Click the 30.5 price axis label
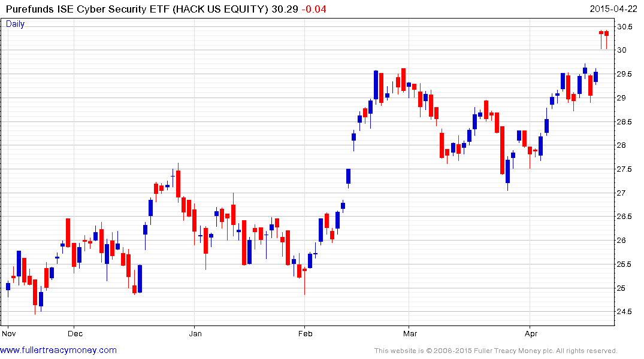644x359 pixels. tap(625, 27)
